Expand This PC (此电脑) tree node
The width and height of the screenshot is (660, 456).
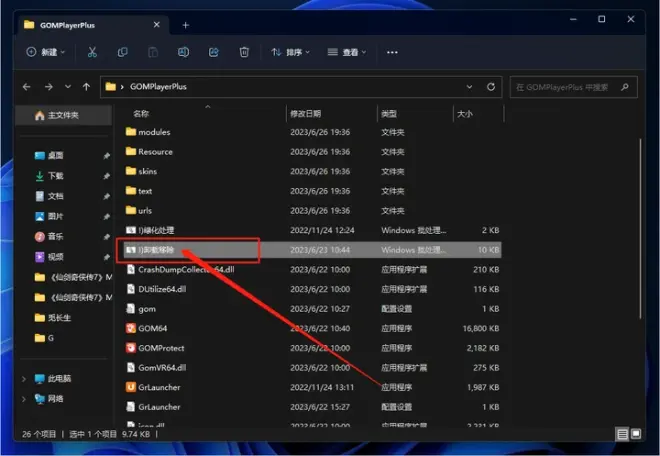24,379
